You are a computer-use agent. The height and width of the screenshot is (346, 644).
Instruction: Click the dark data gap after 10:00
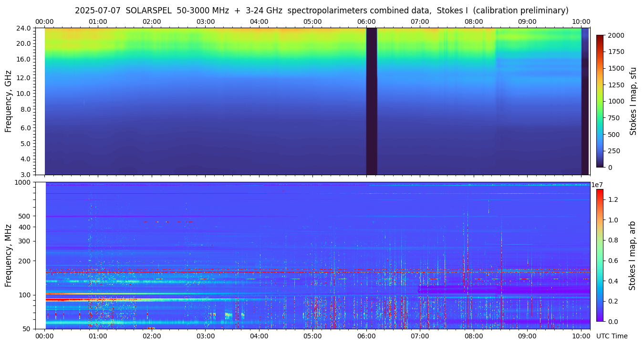[585, 101]
